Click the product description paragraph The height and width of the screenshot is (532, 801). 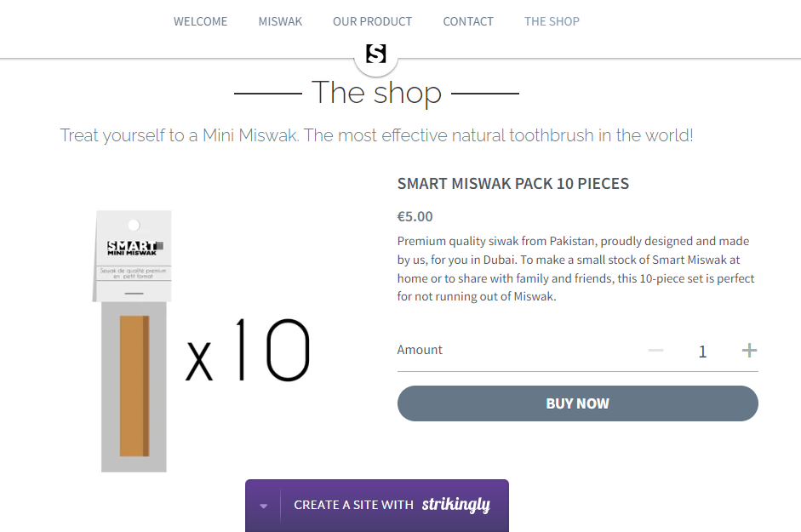575,268
